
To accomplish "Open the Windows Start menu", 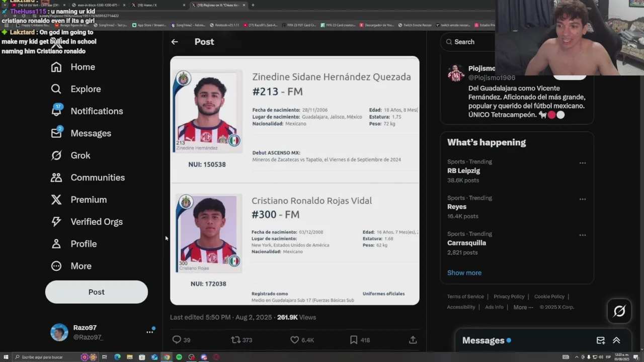I will click(x=5, y=357).
